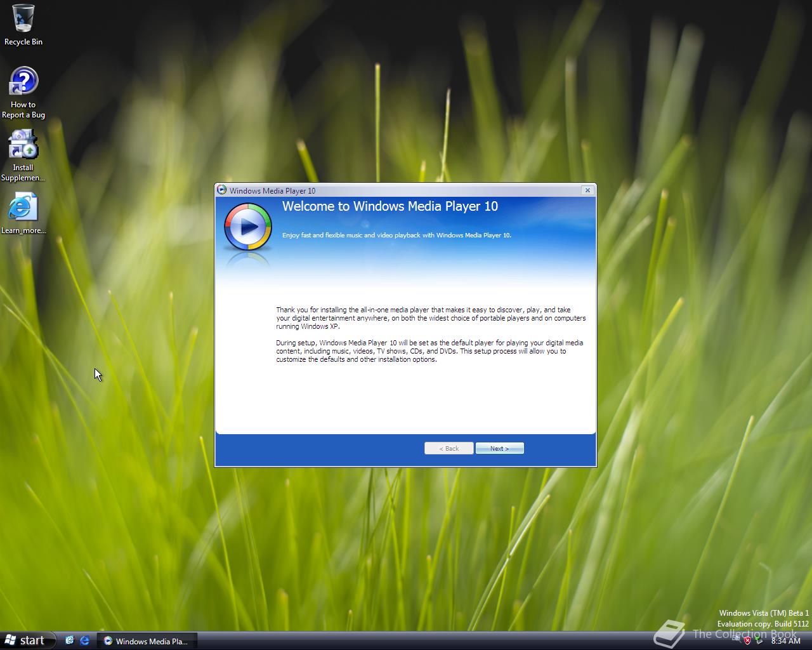Click the title bar Media Player icon
The width and height of the screenshot is (812, 650).
[221, 190]
